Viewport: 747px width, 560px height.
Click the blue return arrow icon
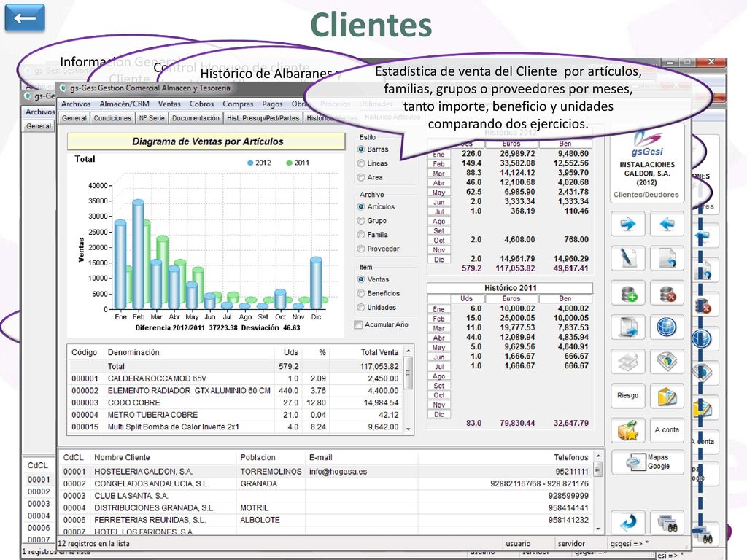pos(628,523)
